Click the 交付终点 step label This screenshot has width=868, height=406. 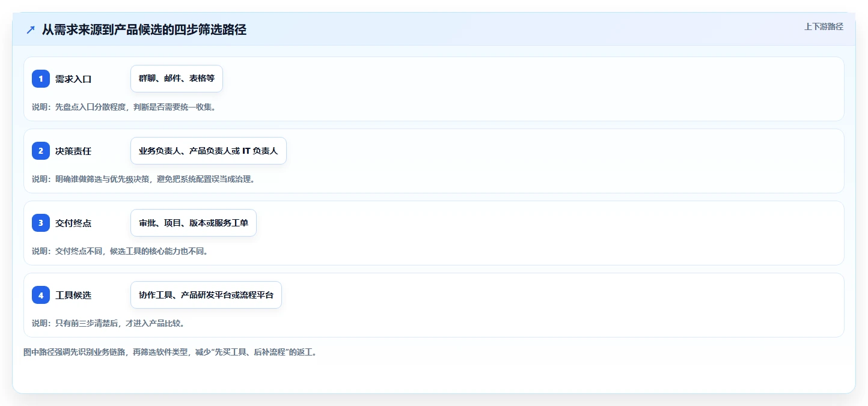tap(73, 223)
